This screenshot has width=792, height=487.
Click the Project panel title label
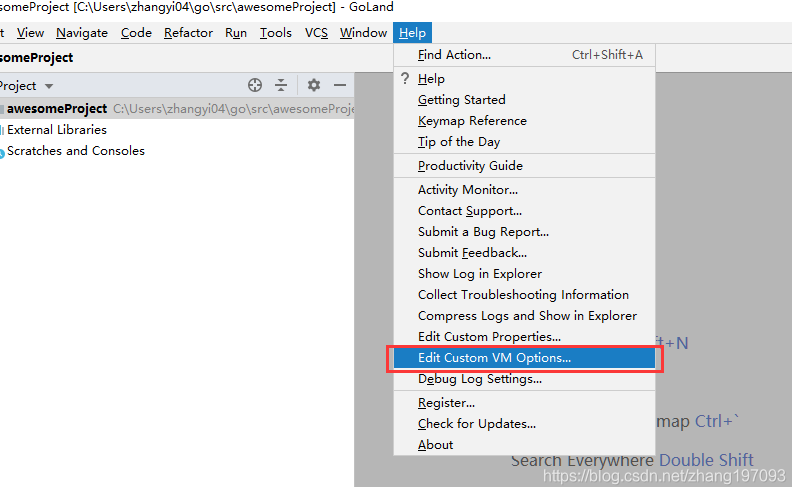tap(18, 86)
